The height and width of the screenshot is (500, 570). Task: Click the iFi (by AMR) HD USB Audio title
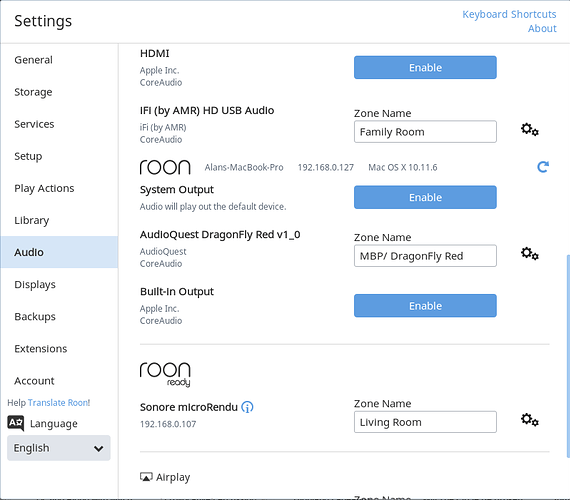click(x=207, y=111)
